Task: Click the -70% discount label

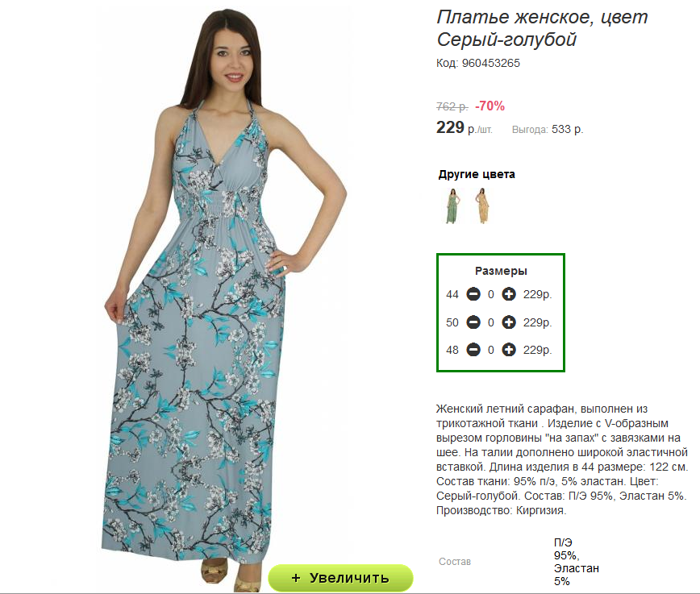Action: [x=490, y=106]
